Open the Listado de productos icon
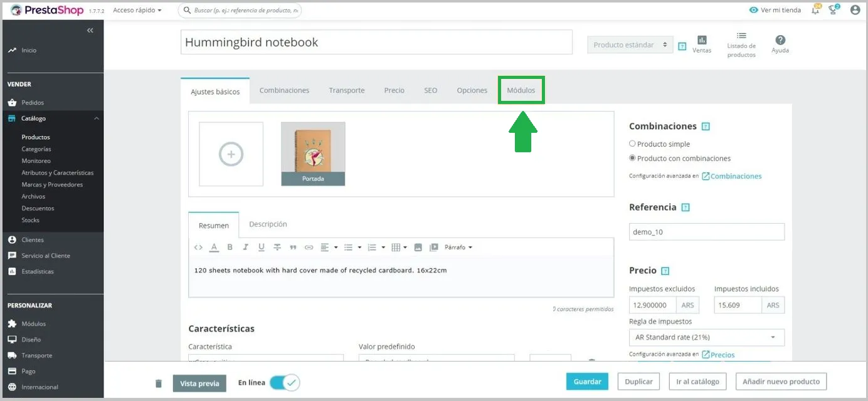 click(741, 36)
